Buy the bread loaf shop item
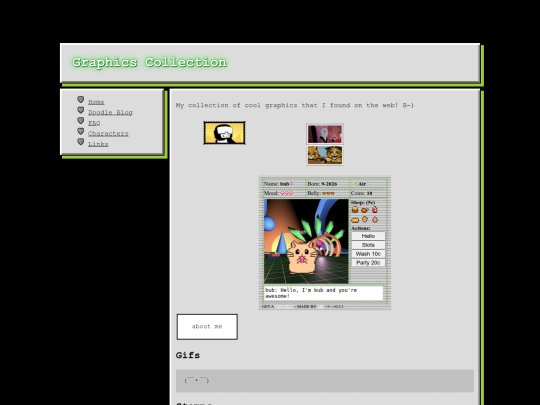Viewport: 540px width, 405px height. pos(355,220)
